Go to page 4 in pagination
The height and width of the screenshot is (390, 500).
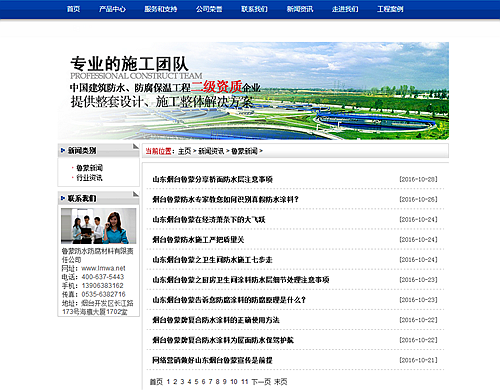click(189, 382)
